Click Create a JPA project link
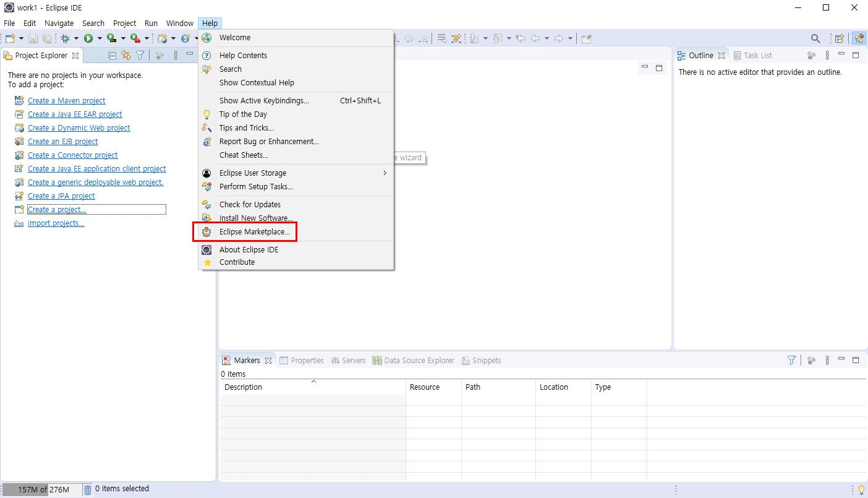This screenshot has width=868, height=498. (x=61, y=196)
